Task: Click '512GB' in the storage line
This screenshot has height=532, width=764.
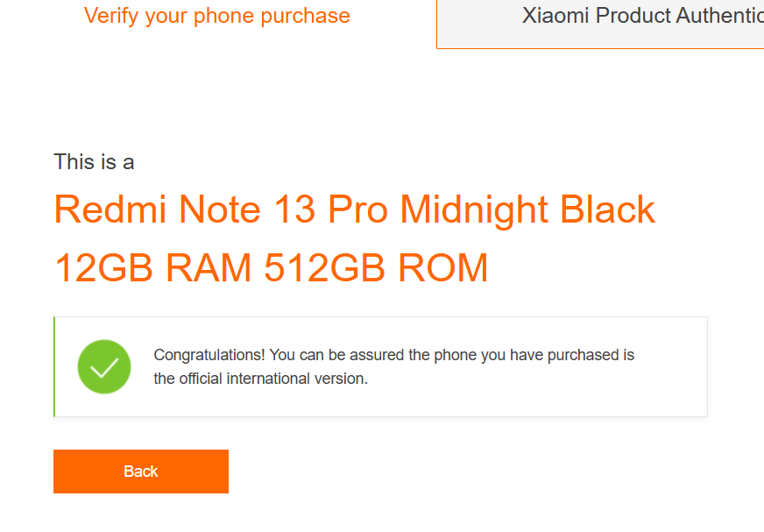Action: [324, 267]
